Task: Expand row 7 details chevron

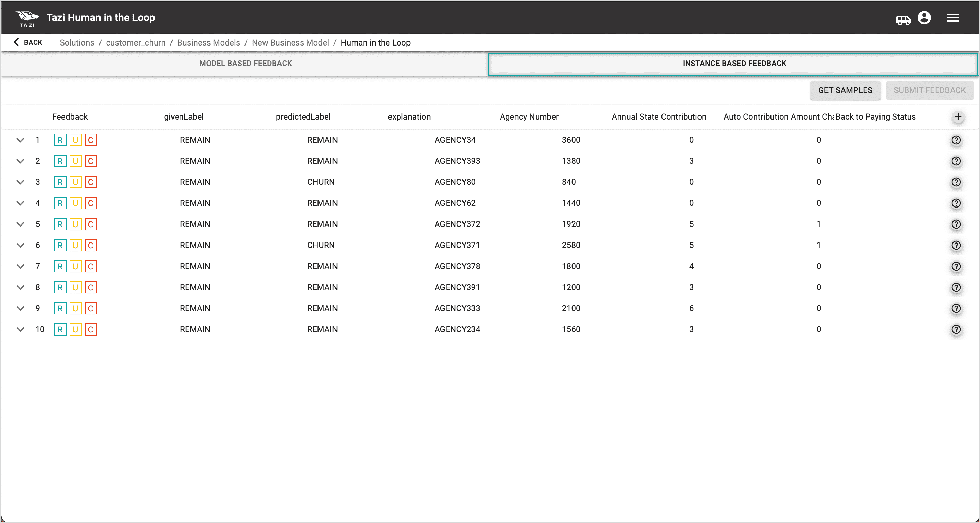Action: point(20,266)
